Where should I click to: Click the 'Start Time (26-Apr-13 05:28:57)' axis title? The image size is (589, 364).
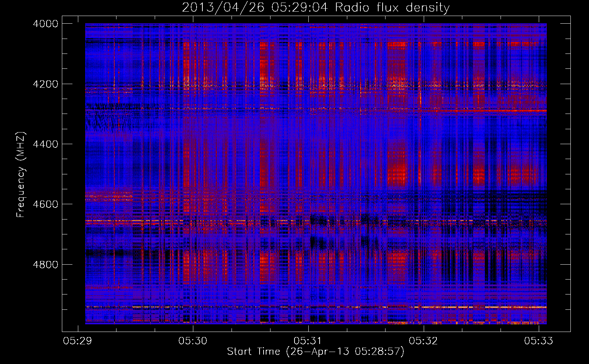316,352
